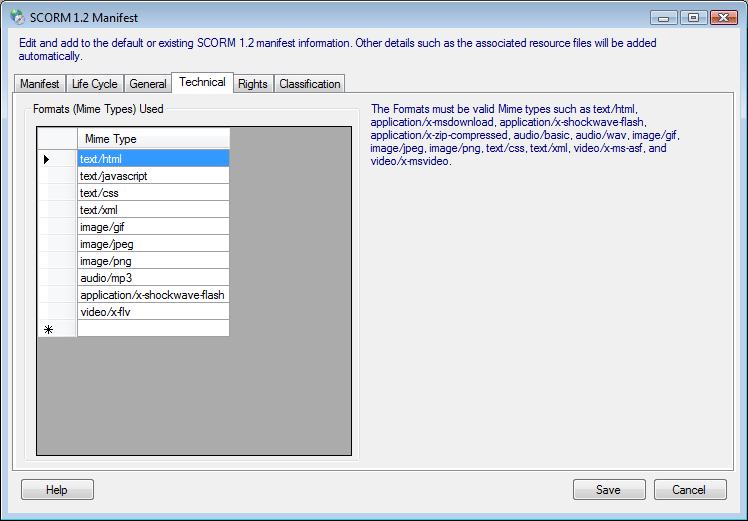Select the image/png cell
Image resolution: width=748 pixels, height=521 pixels.
tap(153, 261)
